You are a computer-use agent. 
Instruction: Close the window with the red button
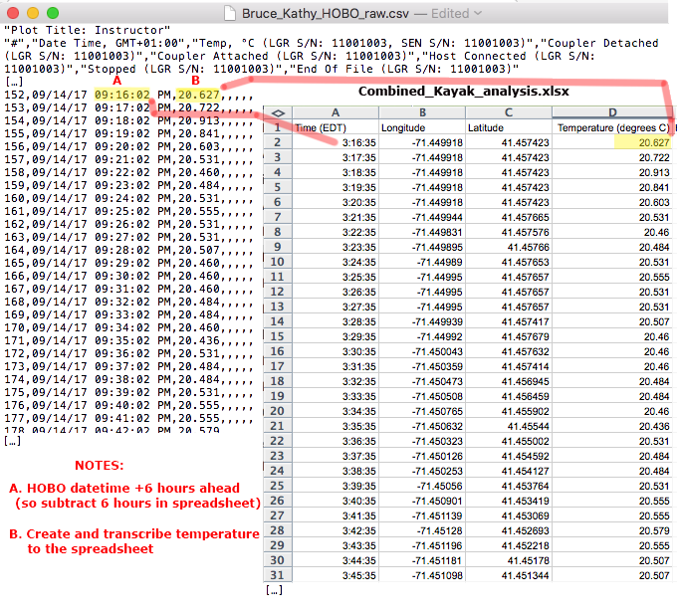13,13
